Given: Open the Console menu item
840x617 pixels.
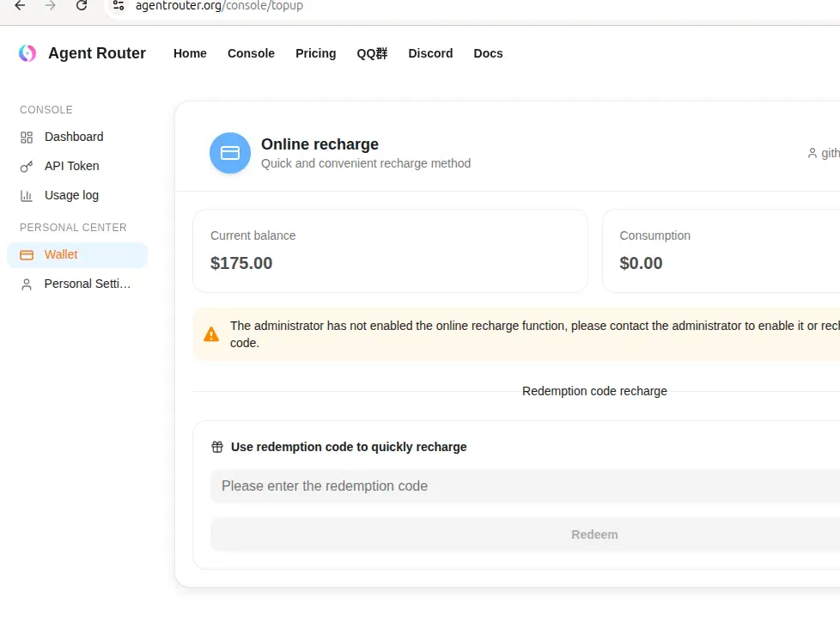Looking at the screenshot, I should (251, 53).
